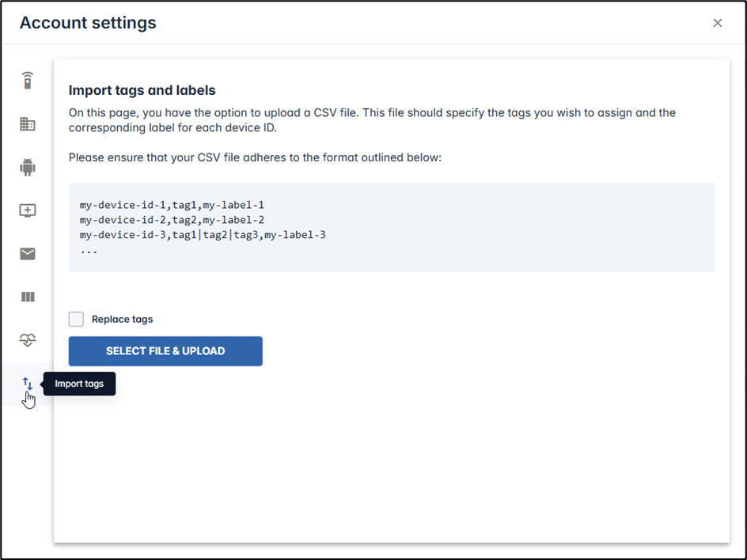Click the monitor with plus sidebar icon
Viewport: 747px width, 560px height.
pos(28,210)
